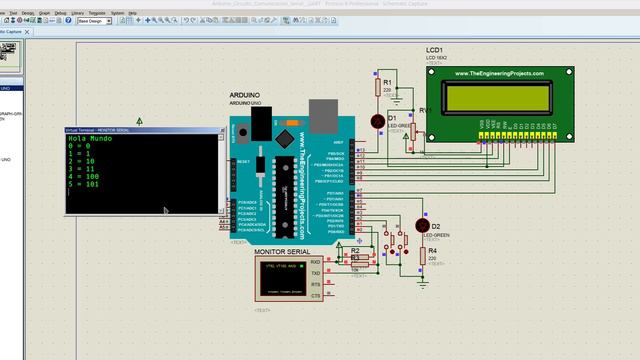Open the Debug menu
This screenshot has height=360, width=640.
coord(60,13)
